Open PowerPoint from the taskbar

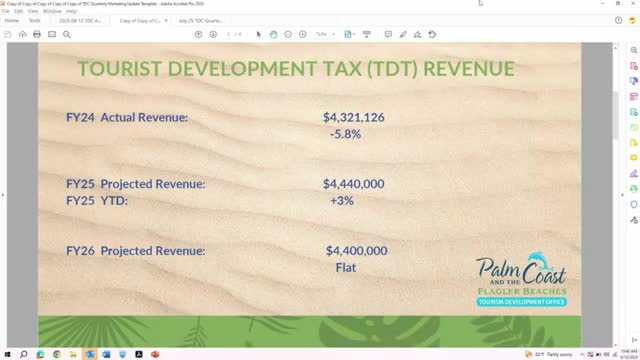(x=155, y=354)
